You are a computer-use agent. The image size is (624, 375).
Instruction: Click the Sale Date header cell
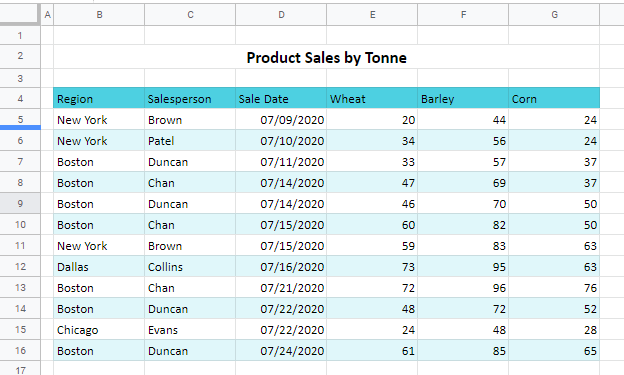click(x=281, y=98)
